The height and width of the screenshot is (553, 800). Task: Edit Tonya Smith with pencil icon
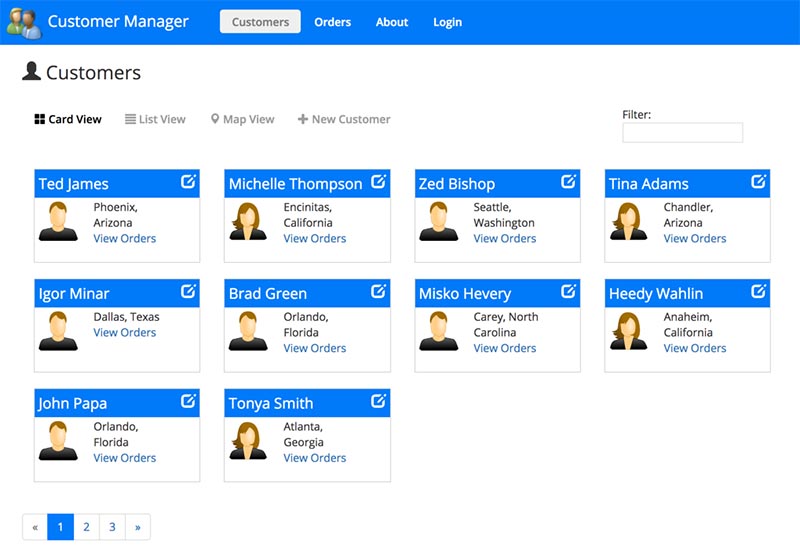pyautogui.click(x=378, y=401)
